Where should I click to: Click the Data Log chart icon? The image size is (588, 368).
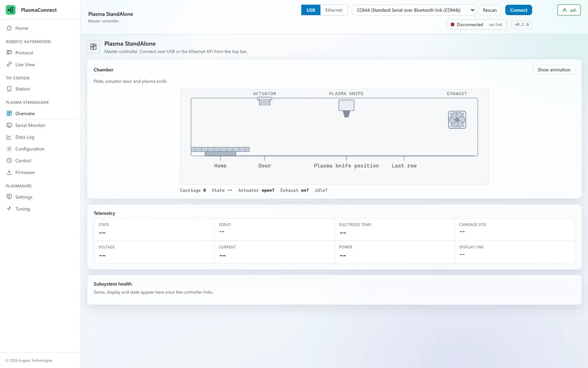point(10,137)
